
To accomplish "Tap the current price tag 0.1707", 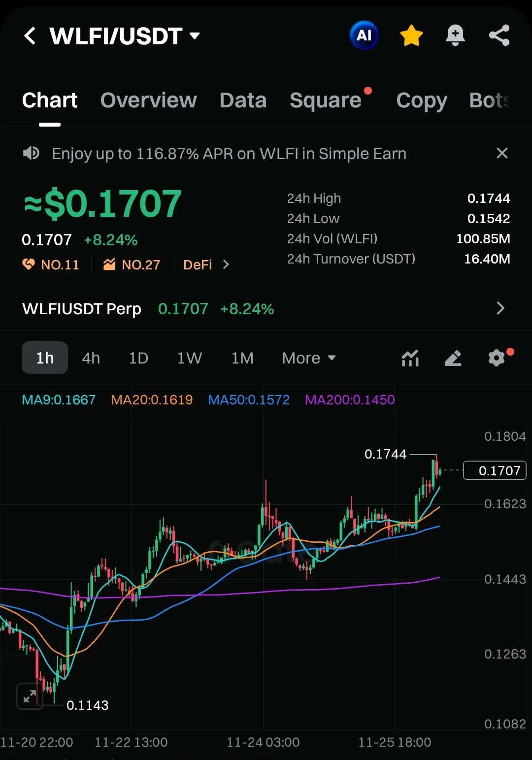I will pos(495,470).
